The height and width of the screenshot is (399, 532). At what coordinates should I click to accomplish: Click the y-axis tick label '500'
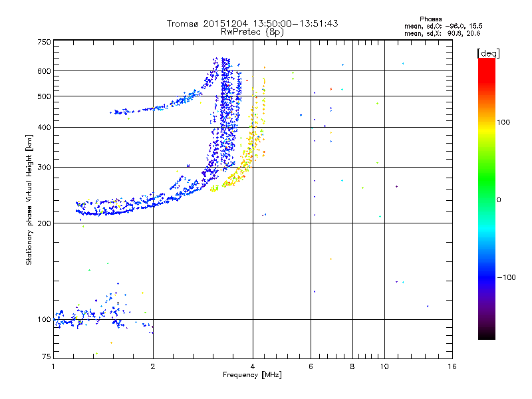coord(44,96)
